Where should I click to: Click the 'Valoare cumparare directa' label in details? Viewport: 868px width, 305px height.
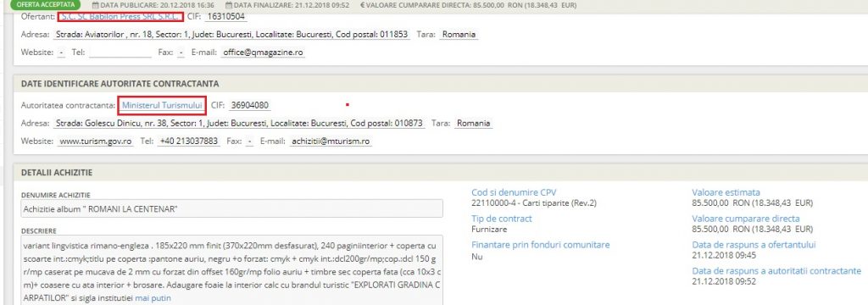pos(746,219)
